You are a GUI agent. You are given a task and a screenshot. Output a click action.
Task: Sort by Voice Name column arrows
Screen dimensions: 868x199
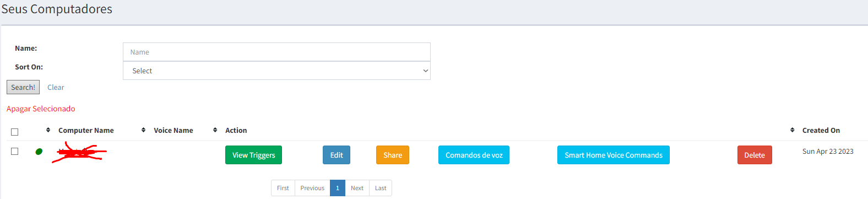point(143,130)
